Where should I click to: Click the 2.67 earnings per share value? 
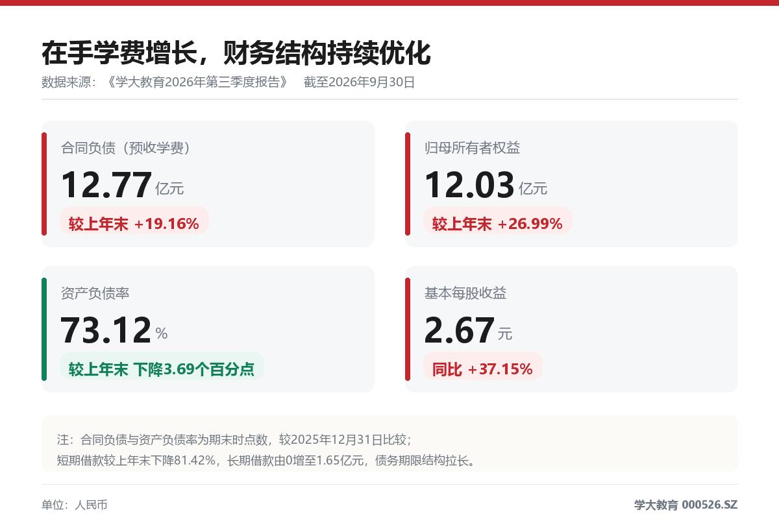[460, 330]
